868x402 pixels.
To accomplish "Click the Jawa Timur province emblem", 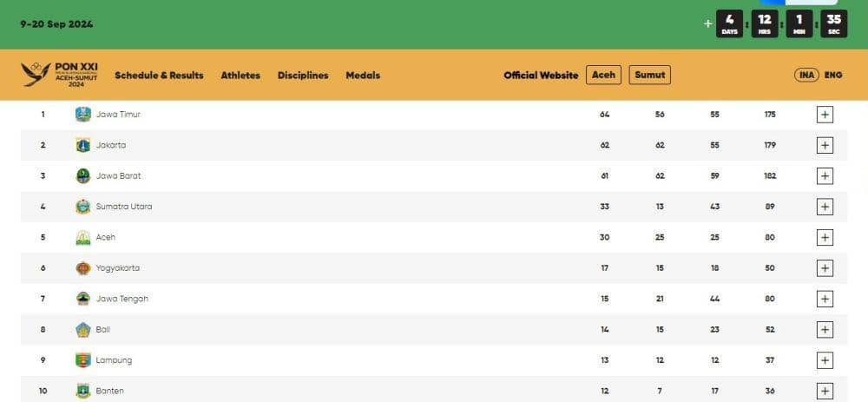I will tap(83, 115).
